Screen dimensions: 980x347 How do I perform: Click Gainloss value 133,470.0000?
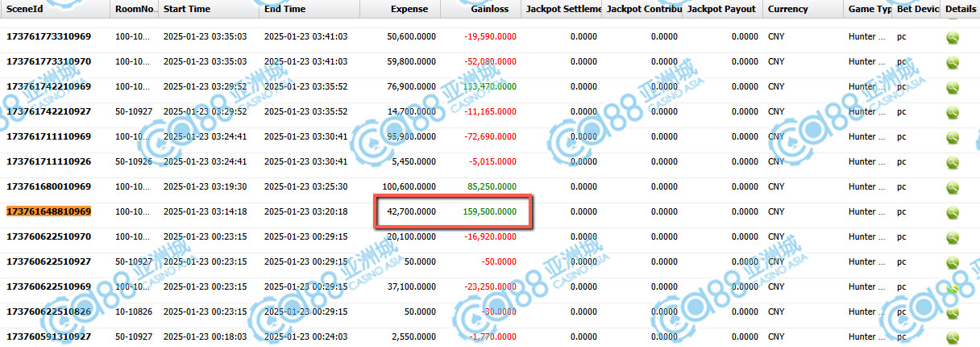click(x=488, y=86)
